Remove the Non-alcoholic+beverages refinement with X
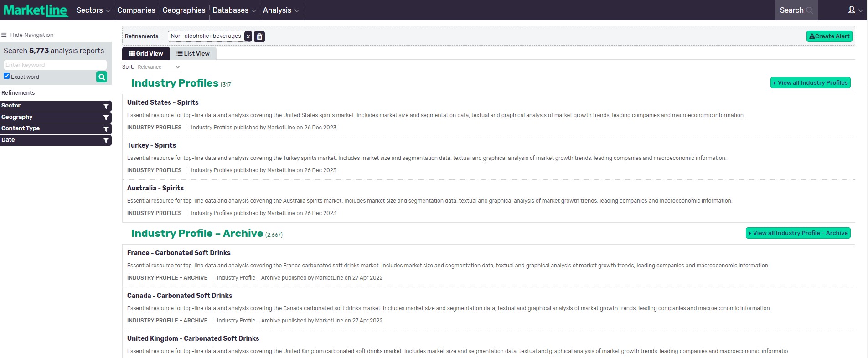Viewport: 868px width, 358px height. coord(248,36)
